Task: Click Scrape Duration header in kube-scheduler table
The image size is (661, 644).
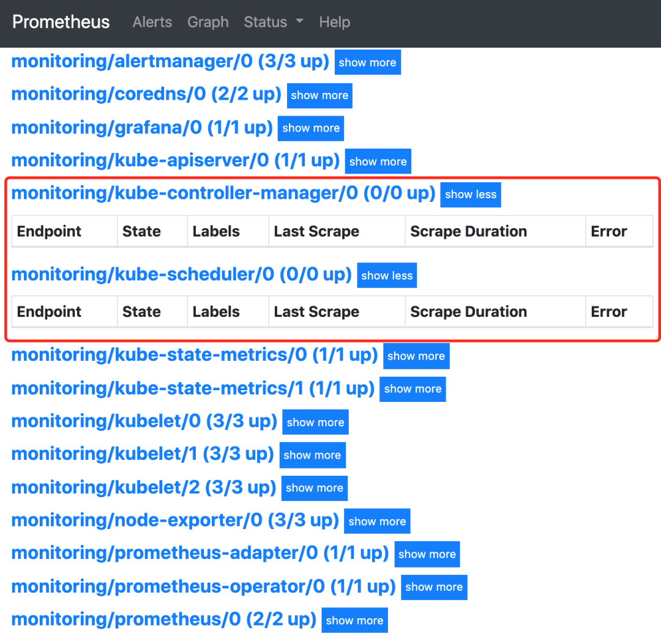Action: click(495, 312)
